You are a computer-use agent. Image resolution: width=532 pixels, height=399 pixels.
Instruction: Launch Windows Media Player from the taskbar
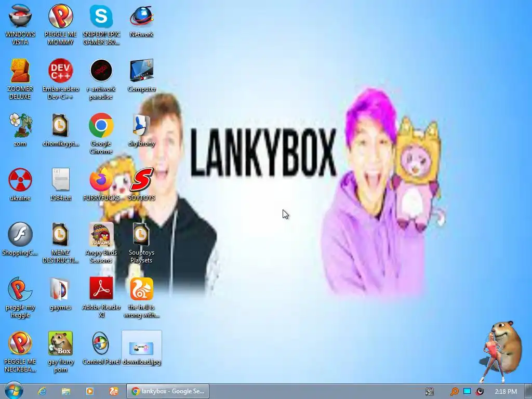[89, 391]
